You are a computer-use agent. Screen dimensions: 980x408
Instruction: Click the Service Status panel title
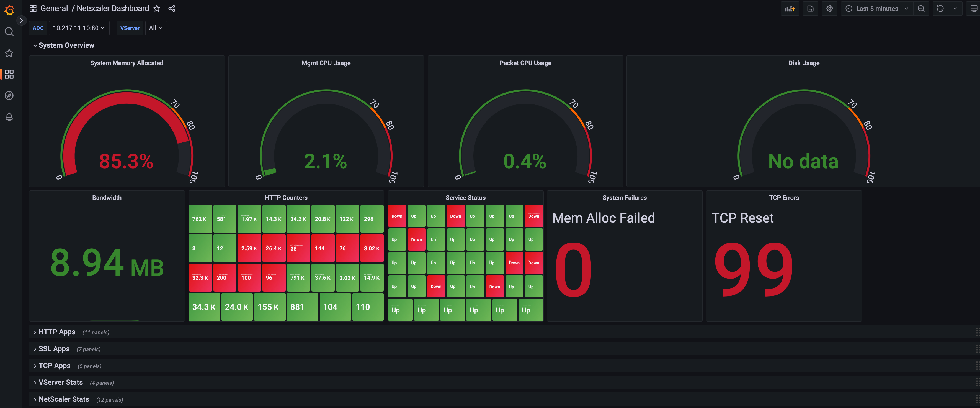pyautogui.click(x=465, y=198)
